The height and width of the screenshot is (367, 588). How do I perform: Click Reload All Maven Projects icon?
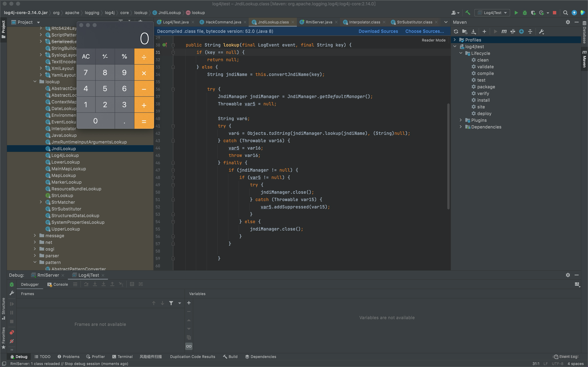tap(456, 32)
